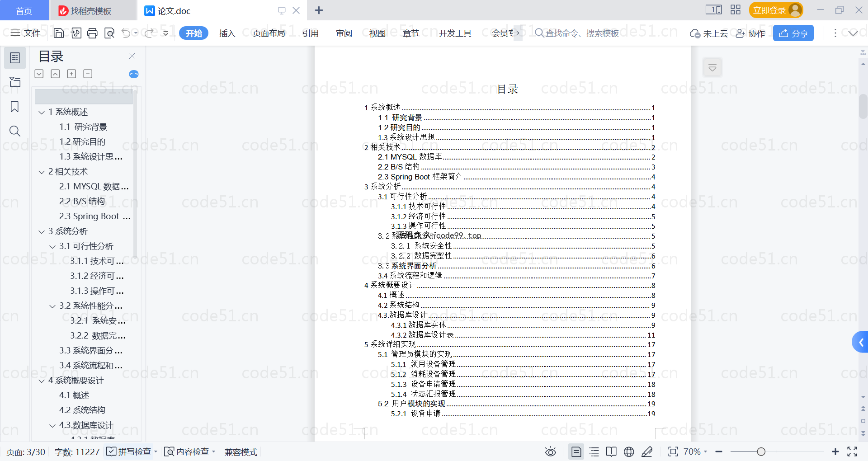The image size is (868, 461).
Task: Collapse the 3.2 系统性能分 tree node
Action: pos(52,306)
